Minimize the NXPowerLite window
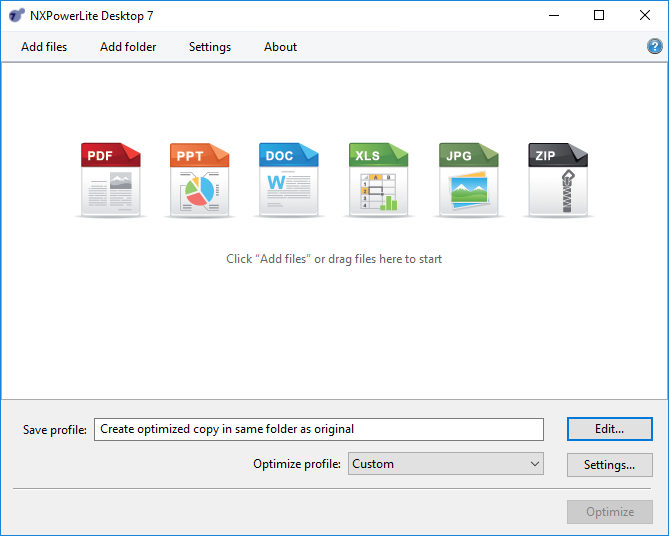The image size is (669, 536). tap(554, 15)
